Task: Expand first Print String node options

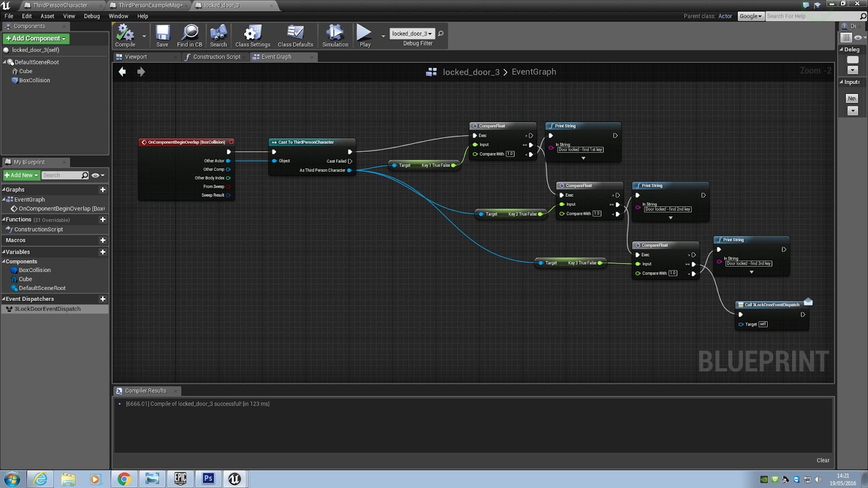Action: tap(583, 158)
